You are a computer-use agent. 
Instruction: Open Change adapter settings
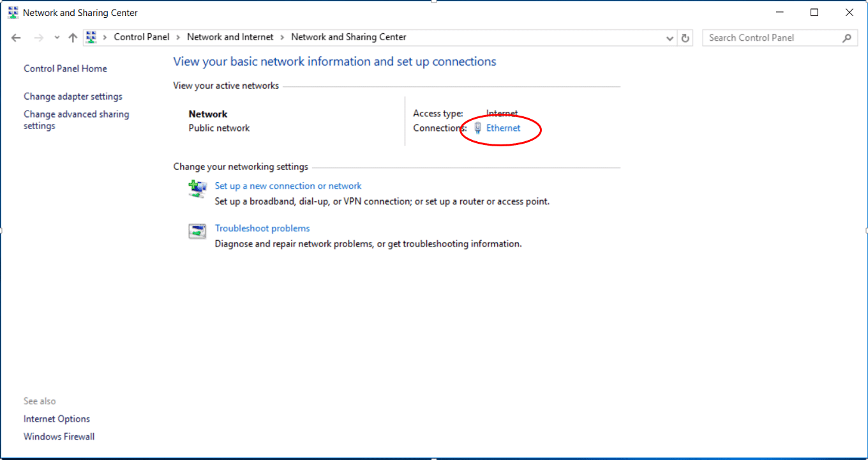(x=73, y=96)
